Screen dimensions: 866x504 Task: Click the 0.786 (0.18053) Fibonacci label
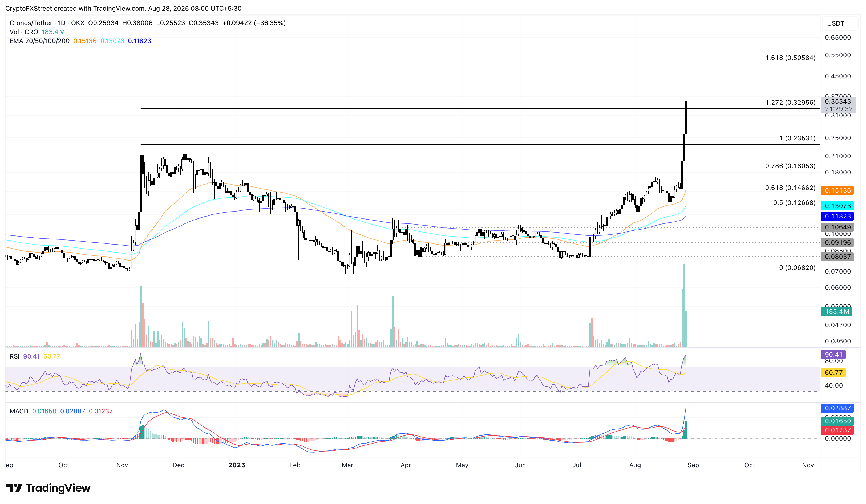point(790,166)
